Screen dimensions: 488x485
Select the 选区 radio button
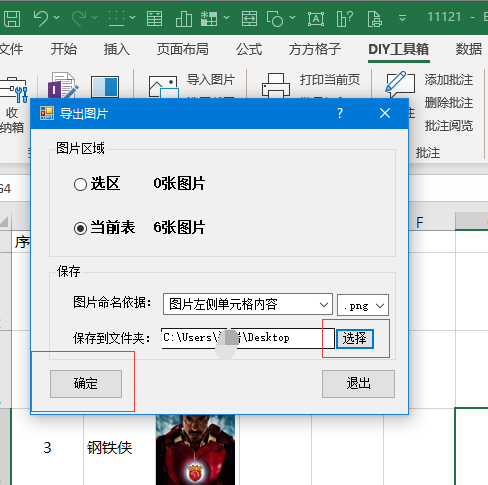coord(80,184)
